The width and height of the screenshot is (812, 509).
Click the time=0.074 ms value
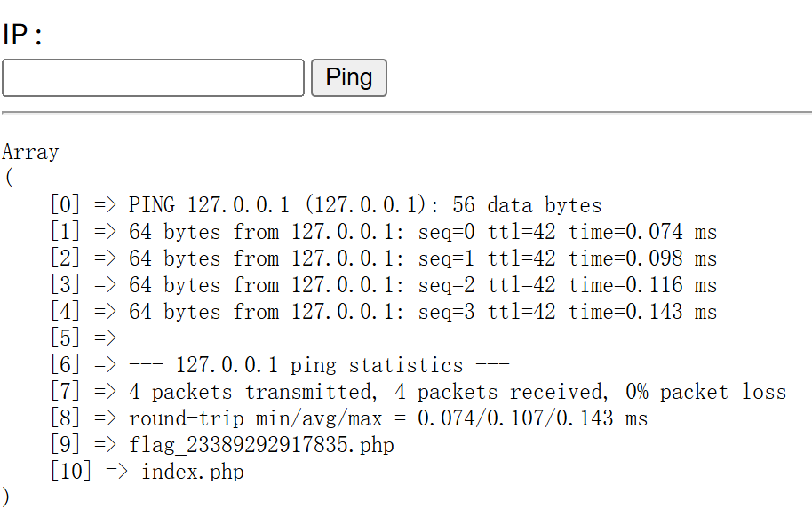click(x=642, y=232)
